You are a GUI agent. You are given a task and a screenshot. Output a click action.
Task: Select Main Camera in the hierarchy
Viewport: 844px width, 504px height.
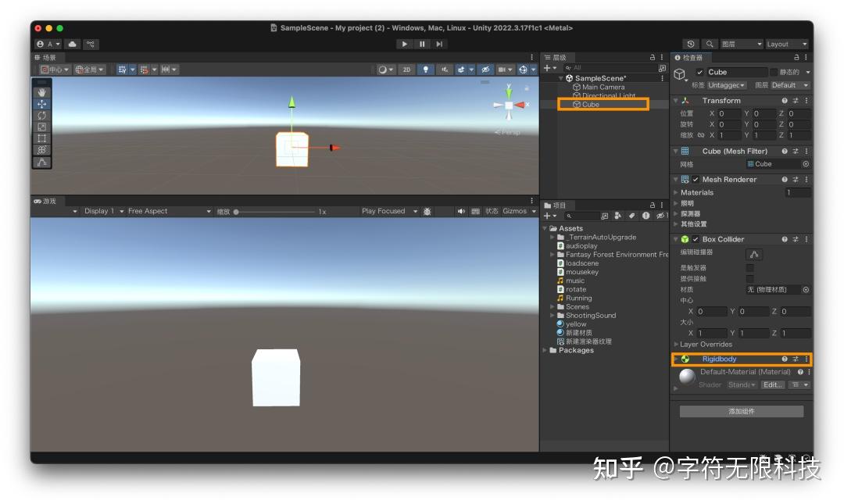coord(603,88)
